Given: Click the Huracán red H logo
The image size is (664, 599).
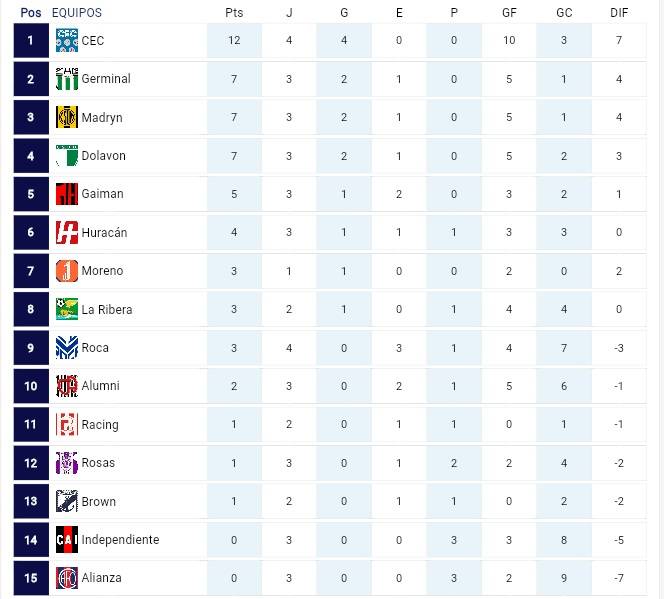Looking at the screenshot, I should point(67,232).
